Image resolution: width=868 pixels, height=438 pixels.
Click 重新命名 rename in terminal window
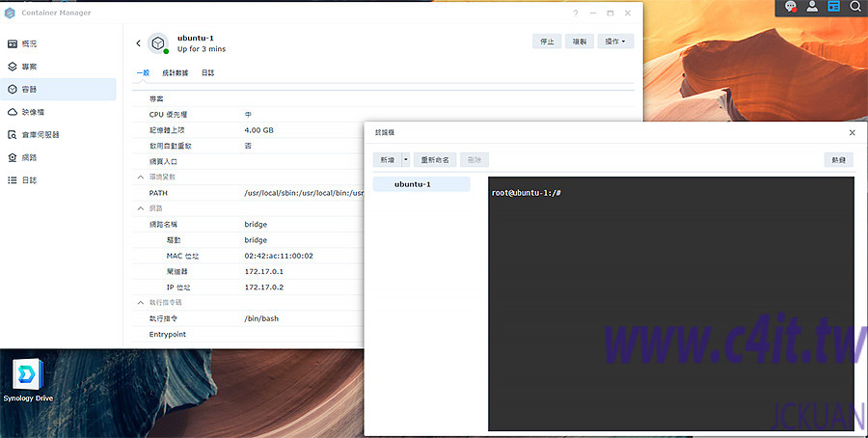click(435, 160)
